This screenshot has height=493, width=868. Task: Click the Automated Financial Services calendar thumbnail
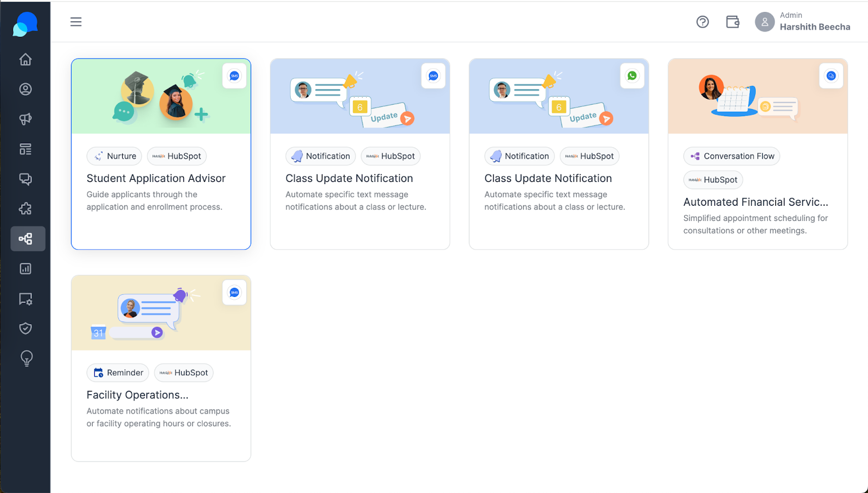[x=758, y=96]
